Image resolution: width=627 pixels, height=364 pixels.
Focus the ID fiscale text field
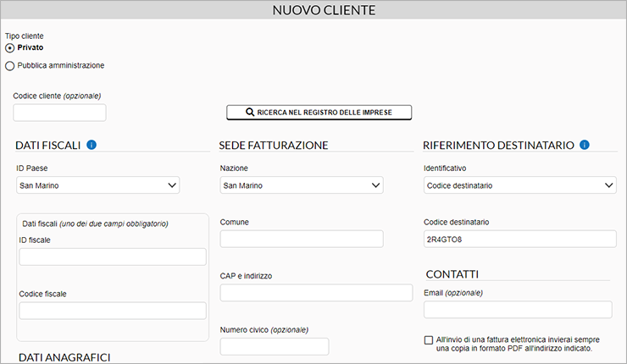coord(113,257)
